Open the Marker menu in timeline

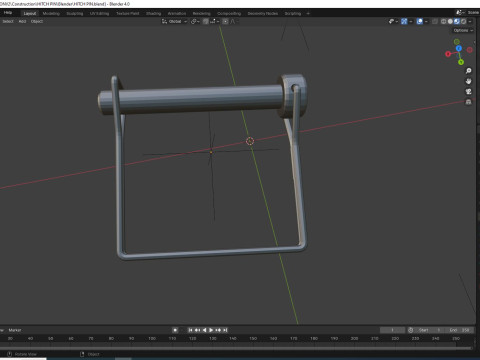pyautogui.click(x=15, y=330)
